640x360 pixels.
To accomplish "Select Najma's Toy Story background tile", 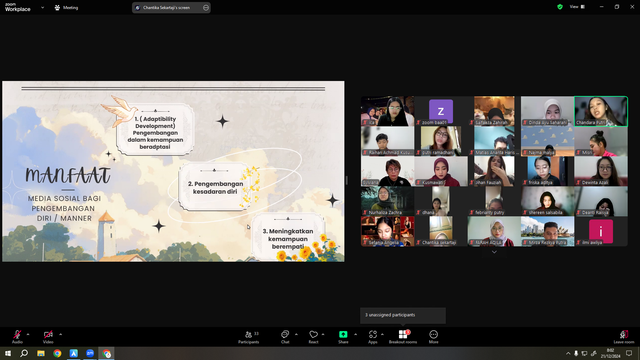I will (x=547, y=141).
